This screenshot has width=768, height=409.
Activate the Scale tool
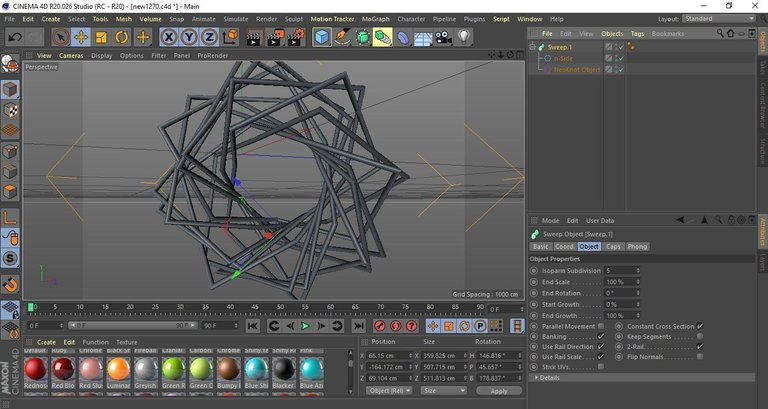pyautogui.click(x=101, y=37)
